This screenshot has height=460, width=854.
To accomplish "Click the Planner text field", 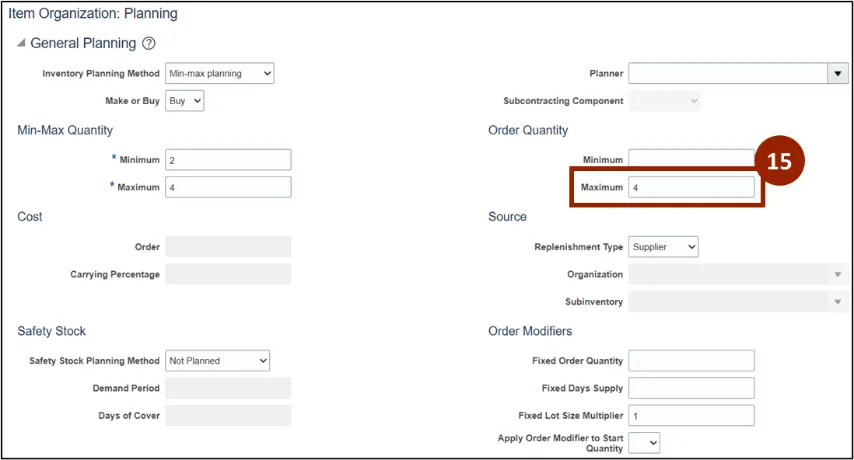I will (x=727, y=73).
